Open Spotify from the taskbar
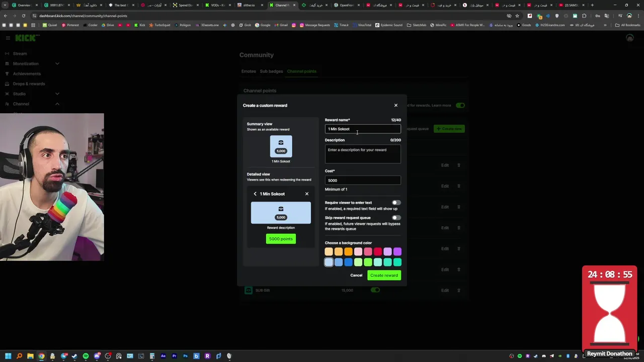This screenshot has height=362, width=644. click(x=86, y=356)
